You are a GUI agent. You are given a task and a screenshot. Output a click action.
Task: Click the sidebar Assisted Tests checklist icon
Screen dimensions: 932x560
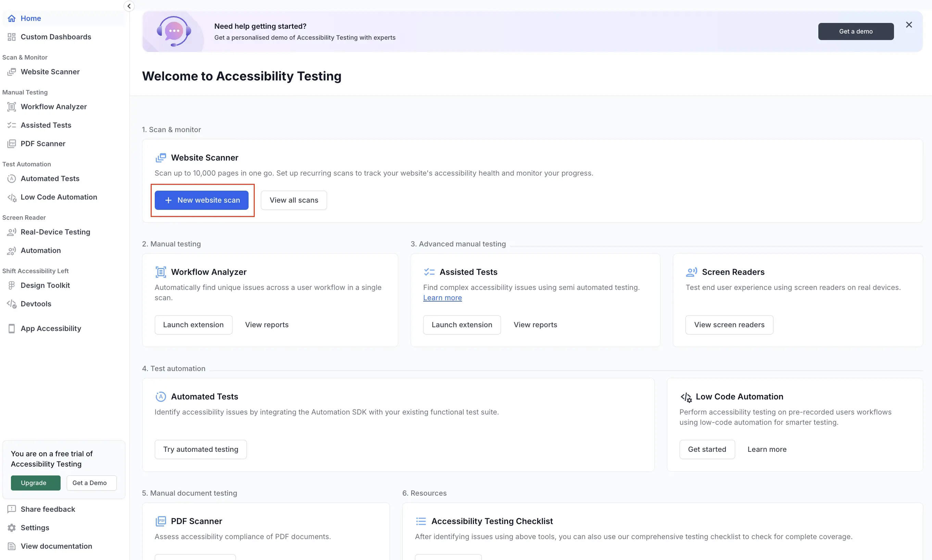coord(12,125)
